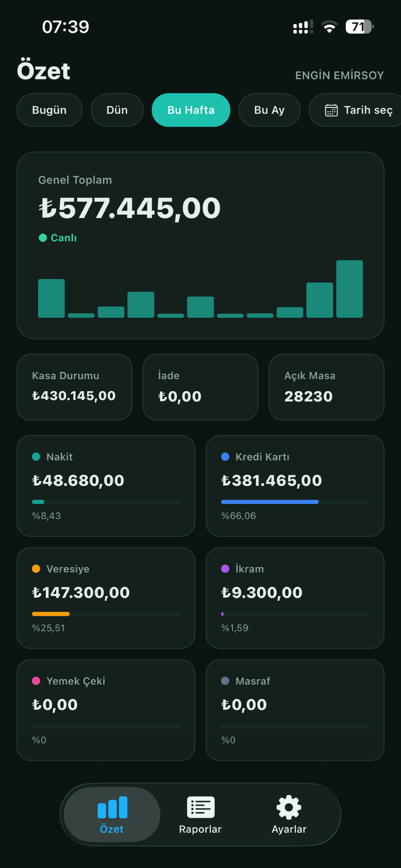The width and height of the screenshot is (401, 868).
Task: Tap the calendar icon in Tarih seç
Action: click(331, 110)
